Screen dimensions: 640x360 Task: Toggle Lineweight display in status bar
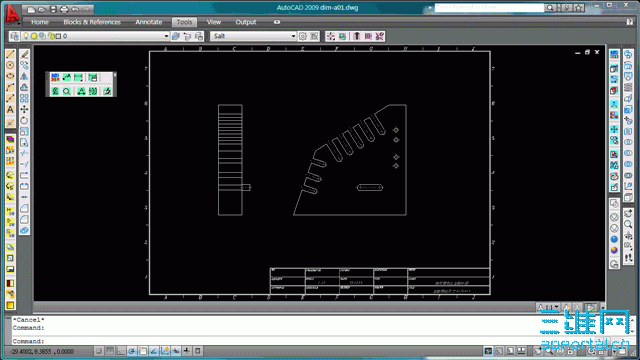(187, 351)
